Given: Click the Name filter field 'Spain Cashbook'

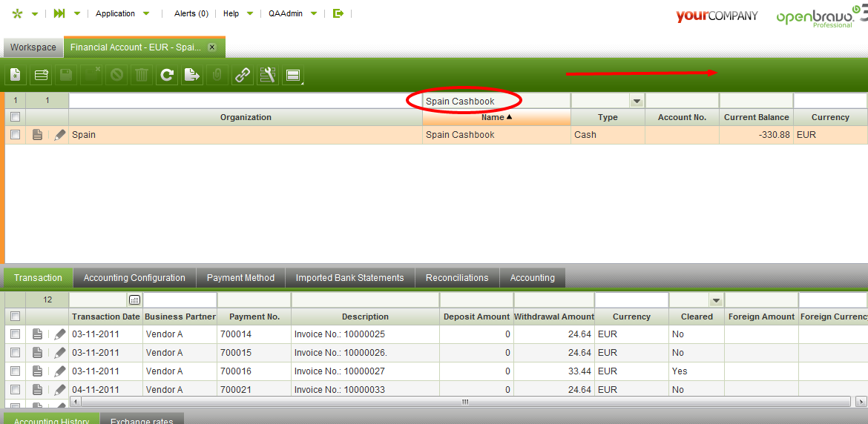Looking at the screenshot, I should 496,101.
